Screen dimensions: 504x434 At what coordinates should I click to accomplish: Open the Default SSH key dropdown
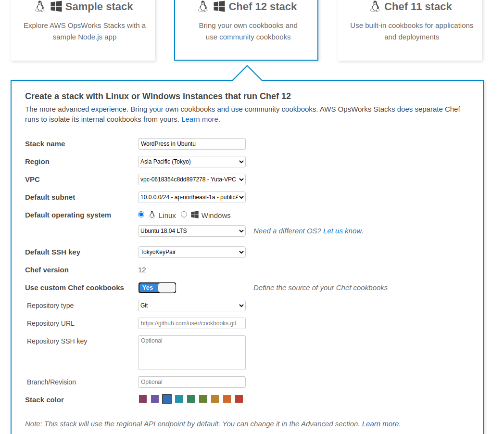192,252
